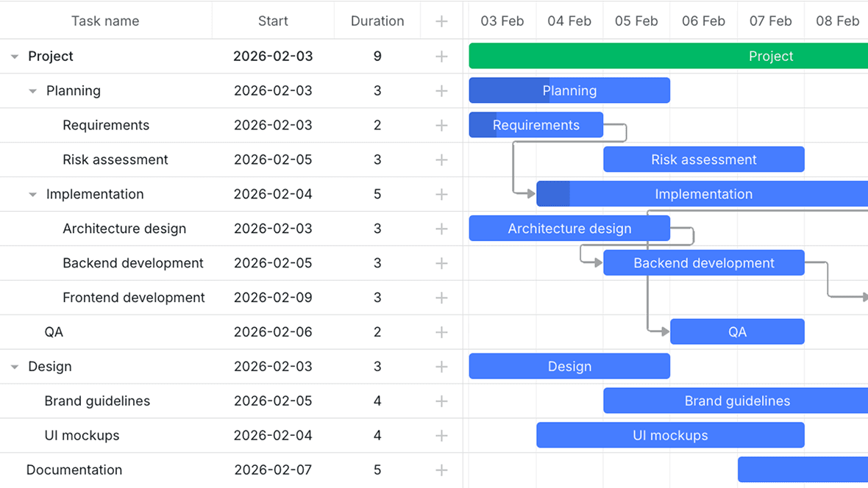Click plus icon in UI mockups row
This screenshot has width=868, height=488.
[x=441, y=435]
